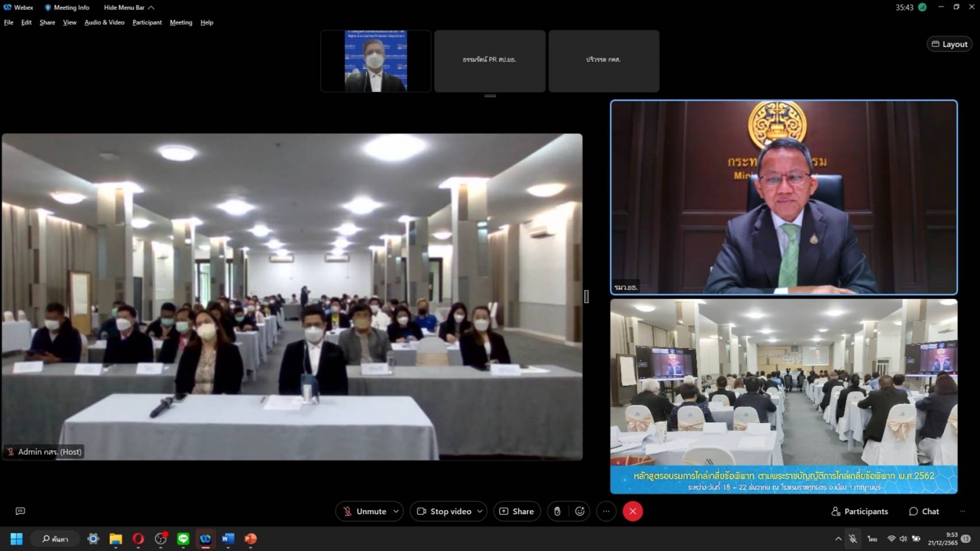The width and height of the screenshot is (980, 551).
Task: Click the seminar hall video with banner
Action: pyautogui.click(x=784, y=396)
